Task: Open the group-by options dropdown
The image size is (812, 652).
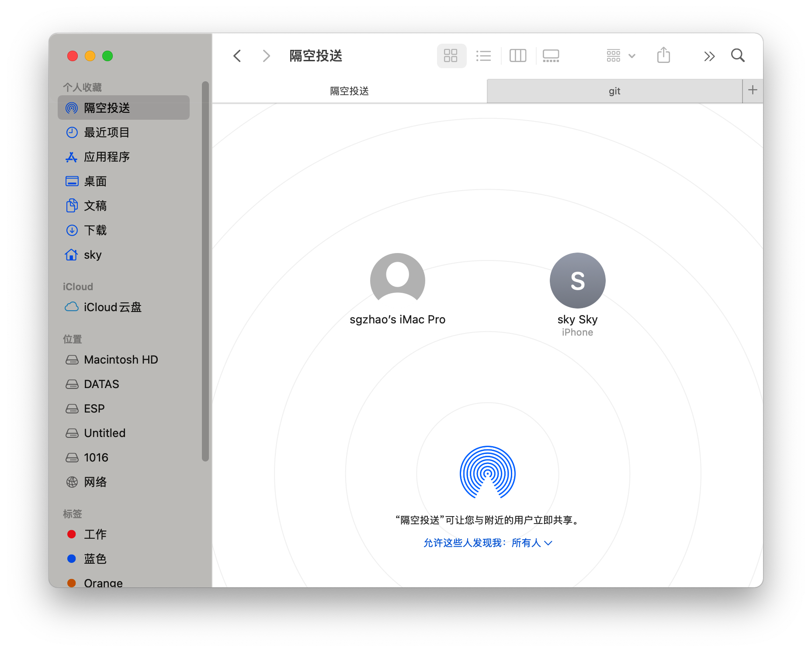Action: (621, 55)
